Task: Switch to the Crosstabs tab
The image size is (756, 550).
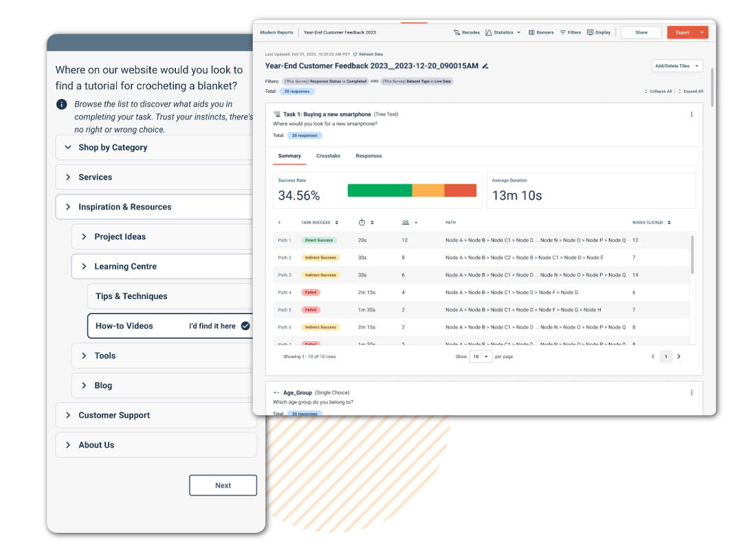Action: [328, 156]
